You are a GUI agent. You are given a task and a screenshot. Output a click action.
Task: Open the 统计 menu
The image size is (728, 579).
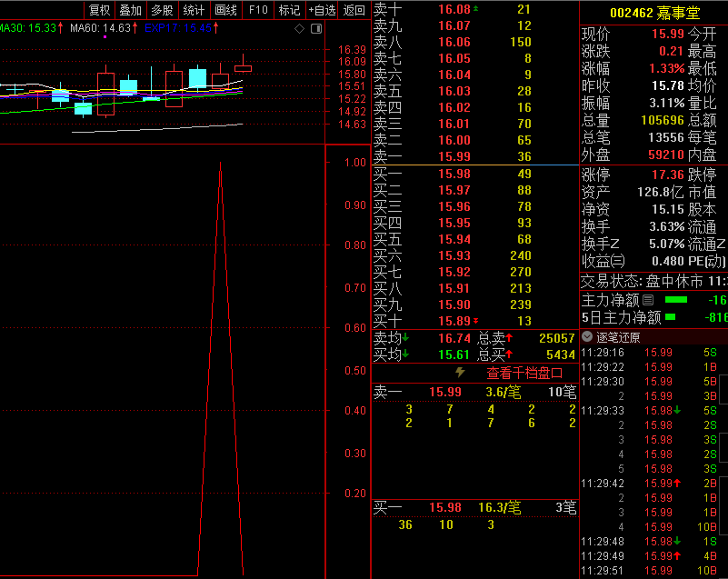(194, 10)
